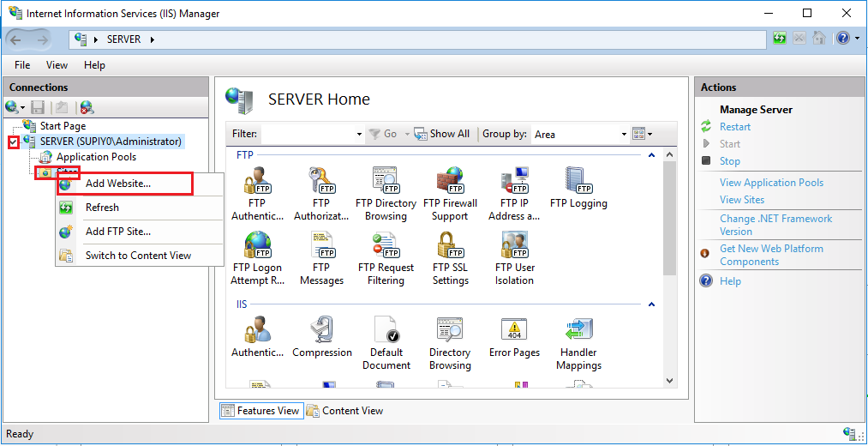Choose Add FTP Site from context menu

coord(140,232)
